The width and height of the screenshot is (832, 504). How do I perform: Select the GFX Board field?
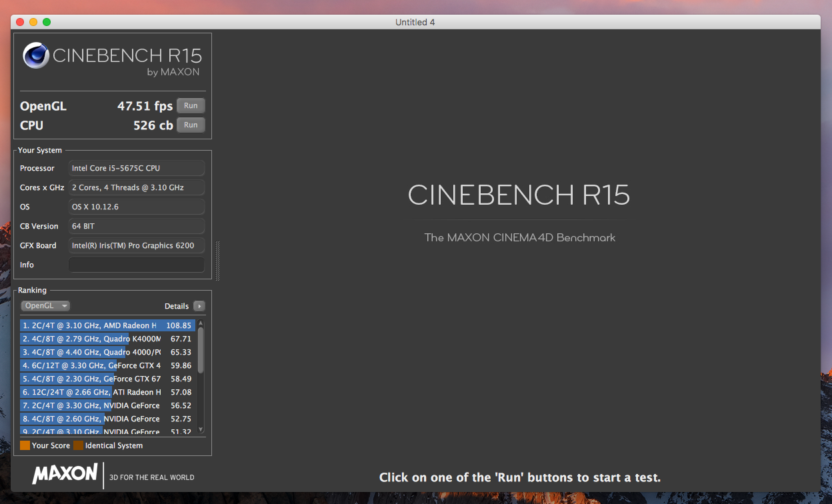(136, 245)
